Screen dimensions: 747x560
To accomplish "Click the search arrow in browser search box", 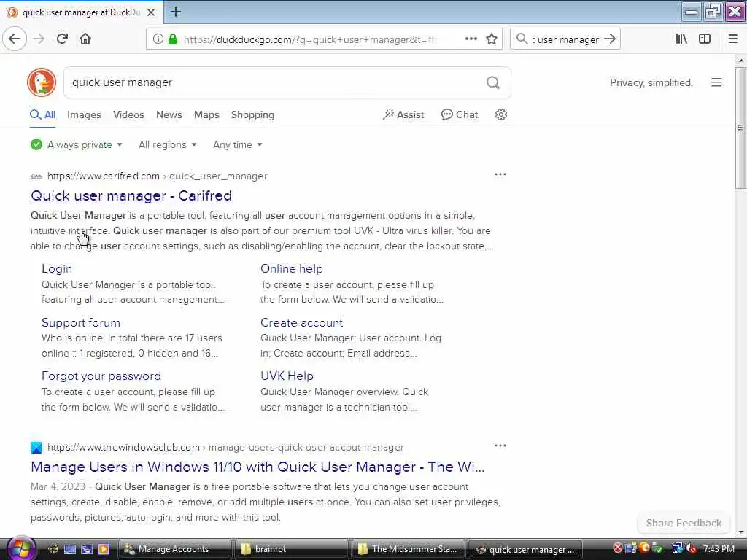I will coord(610,39).
